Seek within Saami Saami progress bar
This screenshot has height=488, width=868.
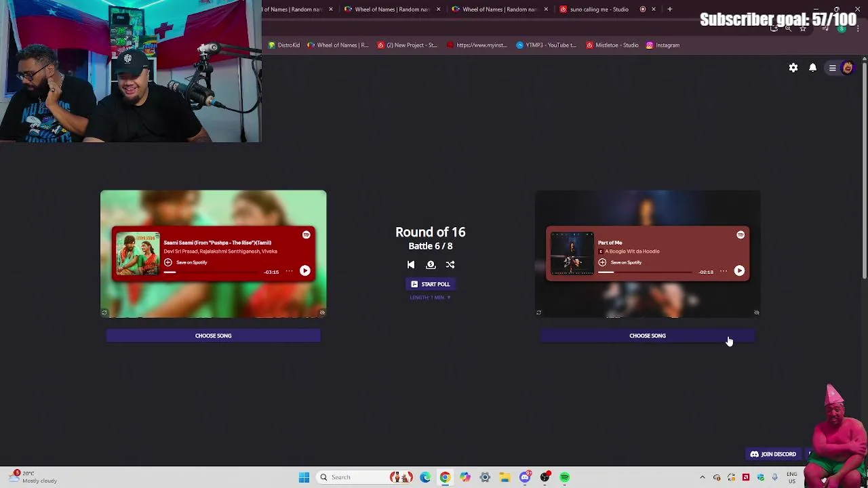tap(212, 272)
